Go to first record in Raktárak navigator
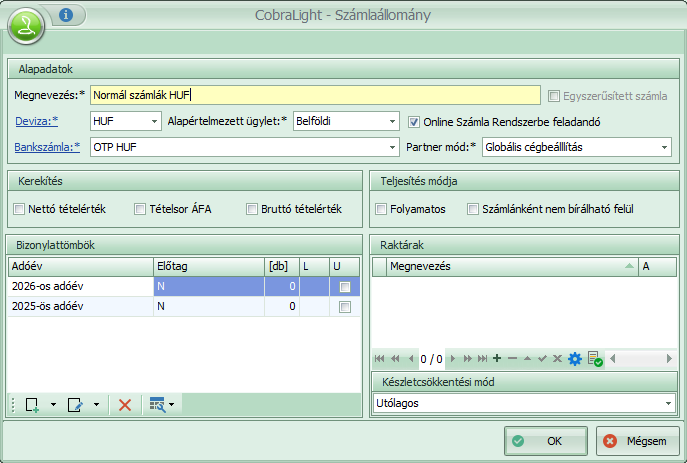Screen dimensions: 687x463 click(x=379, y=358)
